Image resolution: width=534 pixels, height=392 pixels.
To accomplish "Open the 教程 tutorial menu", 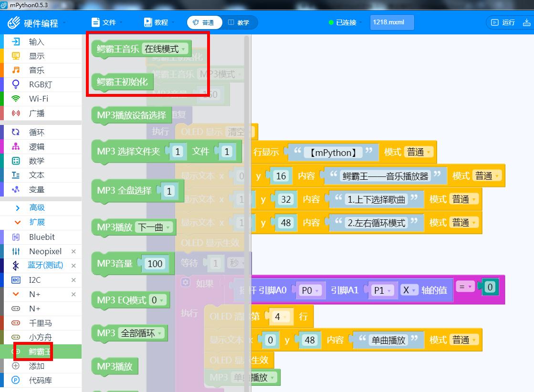I will coord(159,22).
